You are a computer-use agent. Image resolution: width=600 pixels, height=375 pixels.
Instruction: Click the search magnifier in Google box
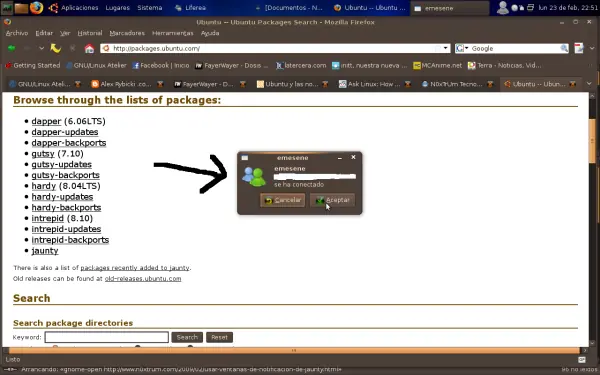564,48
